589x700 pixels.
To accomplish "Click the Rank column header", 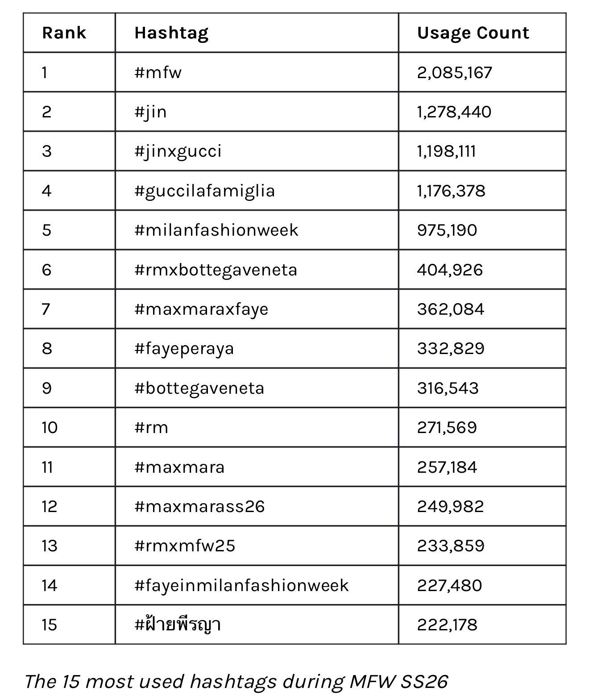I will click(x=64, y=33).
